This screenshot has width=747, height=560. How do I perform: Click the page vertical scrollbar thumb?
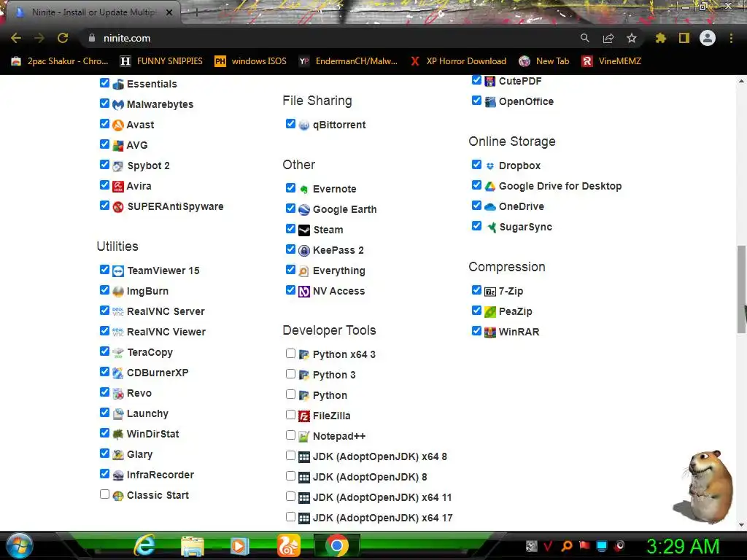click(742, 289)
